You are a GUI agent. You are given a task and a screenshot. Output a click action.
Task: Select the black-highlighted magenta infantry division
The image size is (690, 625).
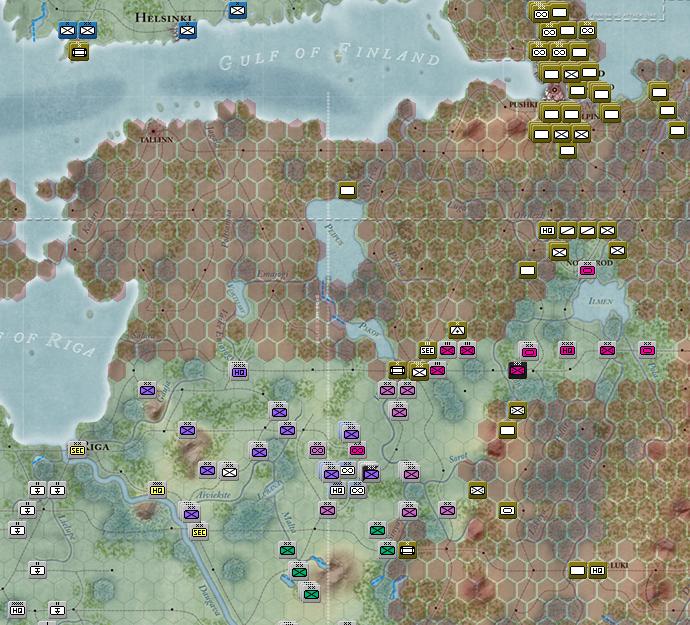[517, 370]
